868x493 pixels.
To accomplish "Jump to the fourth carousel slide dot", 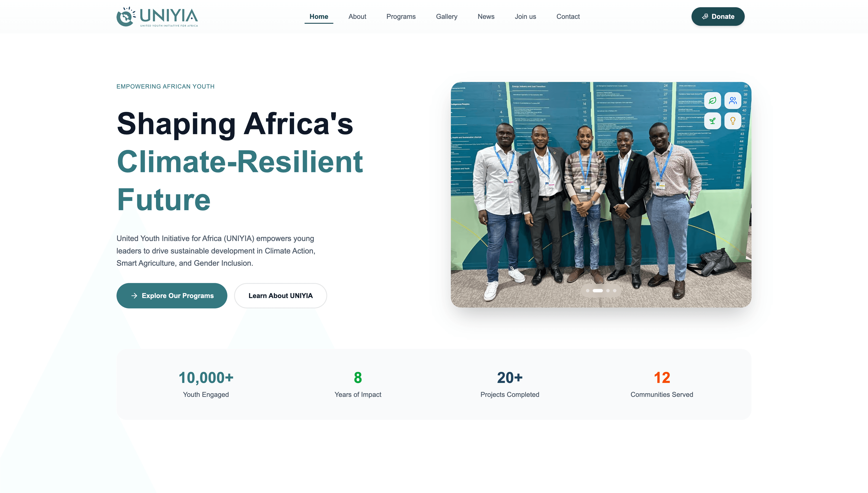I will coord(615,291).
